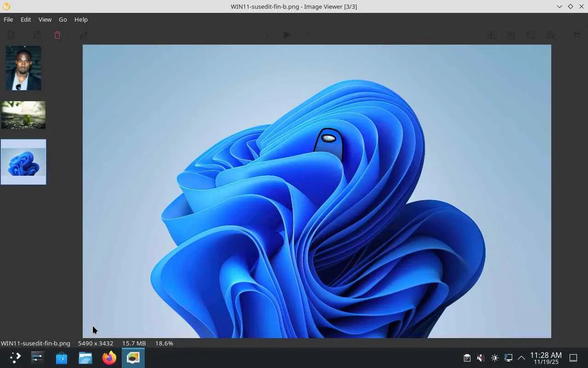Click the Zoom to Fit toolbar icon

pos(530,35)
